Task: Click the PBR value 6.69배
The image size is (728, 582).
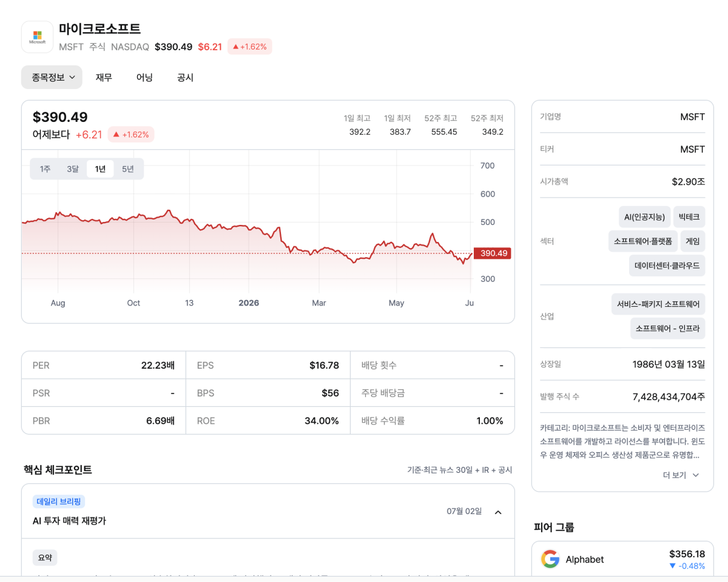Action: (160, 421)
